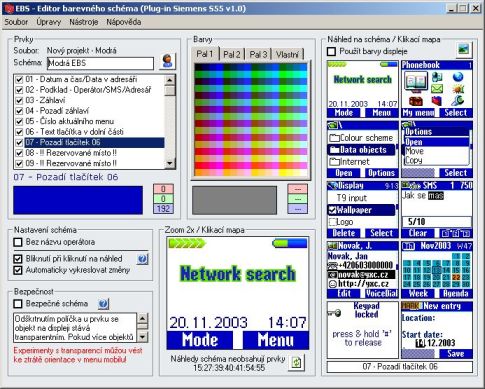The width and height of the screenshot is (485, 389).
Task: Click Menu button in Zoom 2x preview
Action: tap(275, 340)
